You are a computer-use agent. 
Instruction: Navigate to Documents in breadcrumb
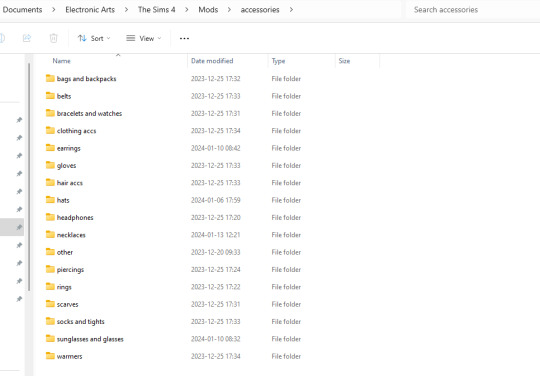click(22, 10)
